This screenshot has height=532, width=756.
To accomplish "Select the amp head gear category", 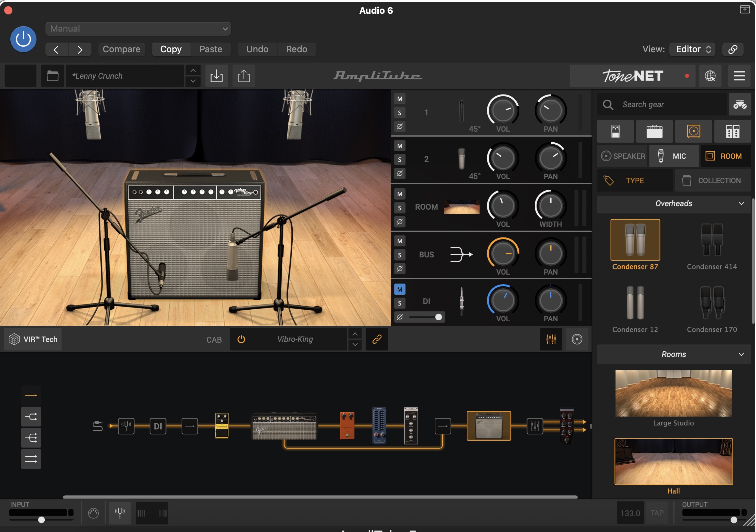I will pyautogui.click(x=655, y=132).
